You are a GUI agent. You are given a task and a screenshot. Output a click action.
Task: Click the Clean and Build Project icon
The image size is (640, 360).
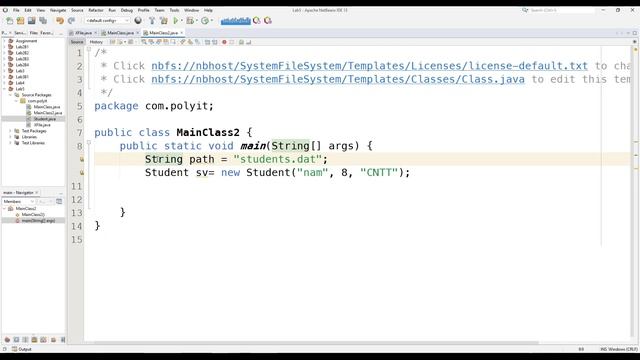(164, 20)
